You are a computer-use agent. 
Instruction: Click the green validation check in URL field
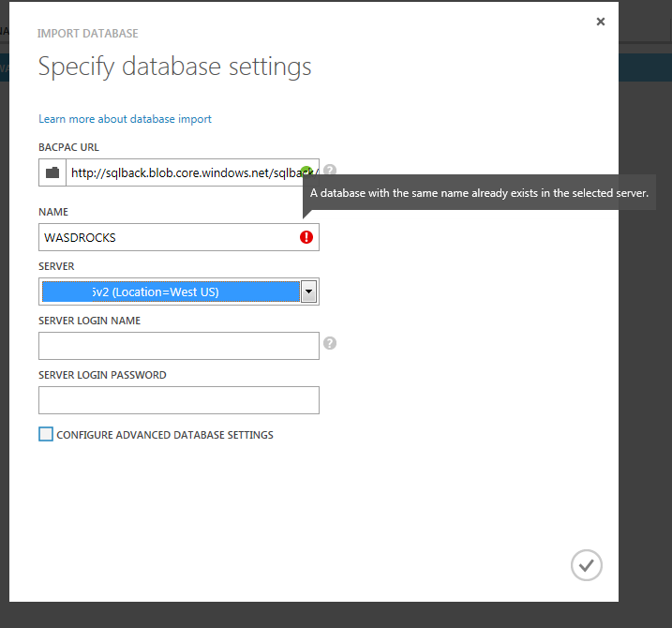(306, 172)
